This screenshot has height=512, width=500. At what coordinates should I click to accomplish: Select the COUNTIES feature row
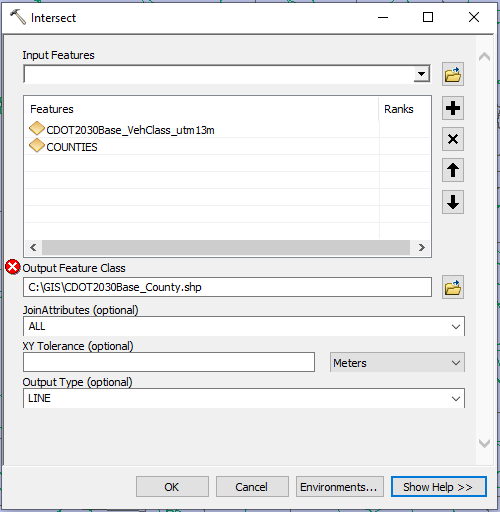tap(227, 147)
